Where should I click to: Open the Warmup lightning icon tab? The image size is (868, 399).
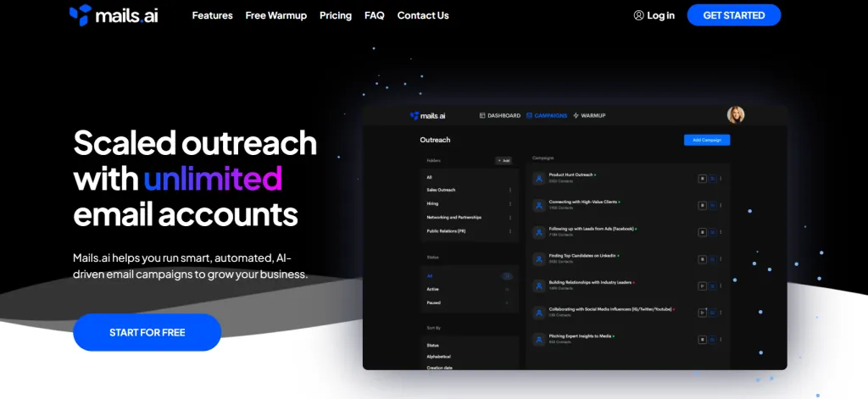click(576, 116)
